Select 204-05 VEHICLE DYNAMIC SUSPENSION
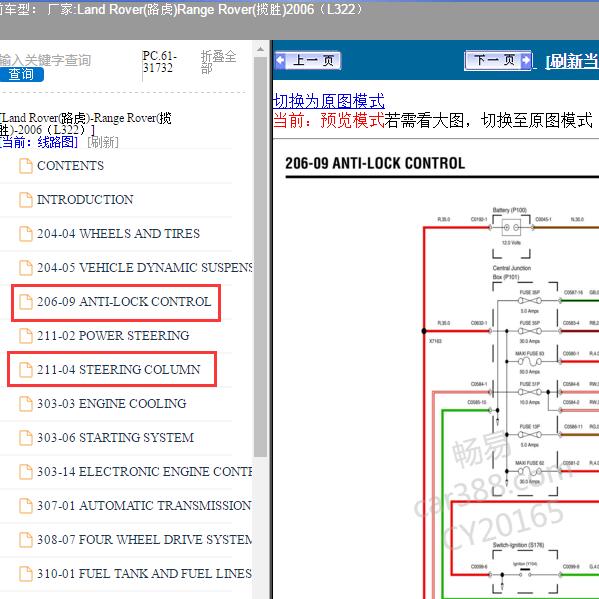The height and width of the screenshot is (599, 599). tap(144, 268)
